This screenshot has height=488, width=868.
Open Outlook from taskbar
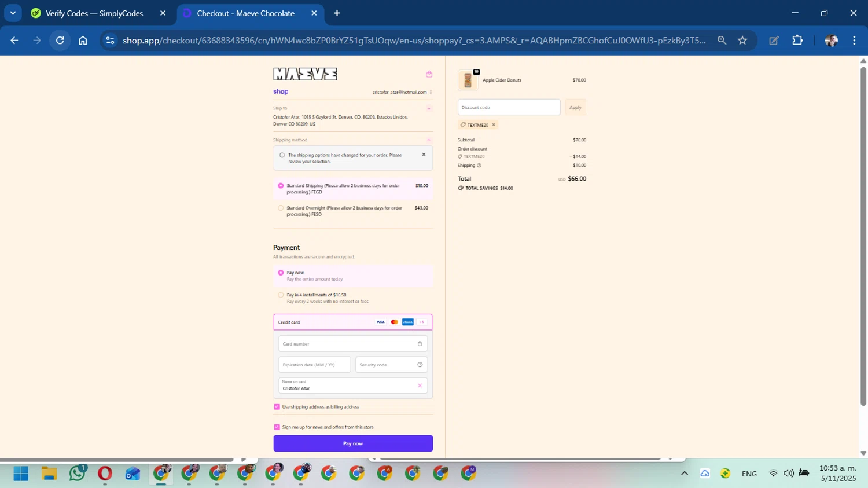pos(133,474)
